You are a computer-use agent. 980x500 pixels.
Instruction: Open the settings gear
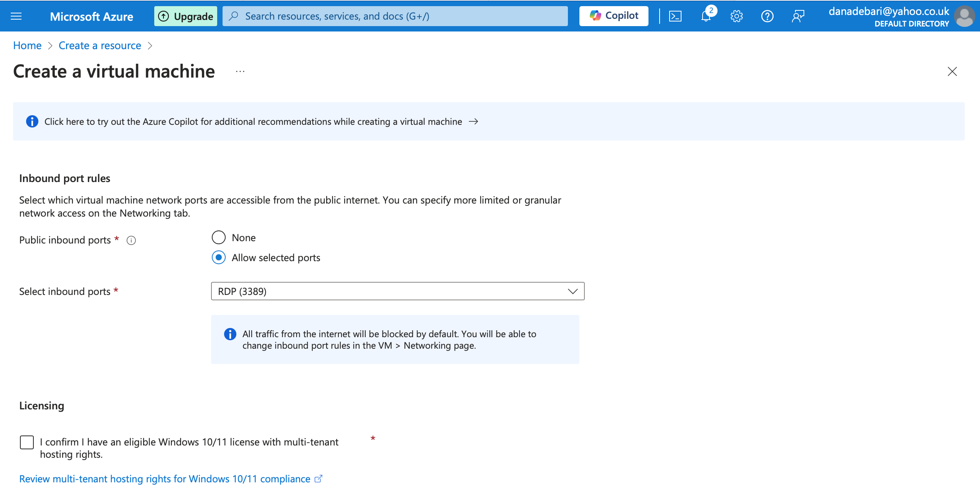(737, 16)
